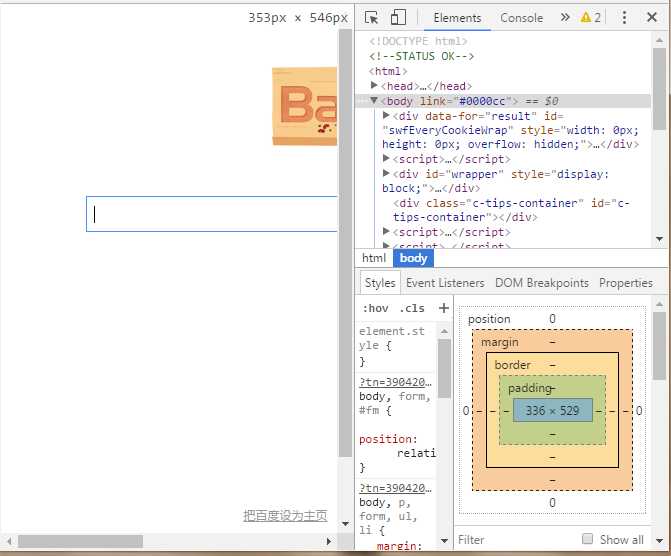Viewport: 671px width, 556px height.
Task: Click the 336 × 529 content box
Action: pos(552,410)
